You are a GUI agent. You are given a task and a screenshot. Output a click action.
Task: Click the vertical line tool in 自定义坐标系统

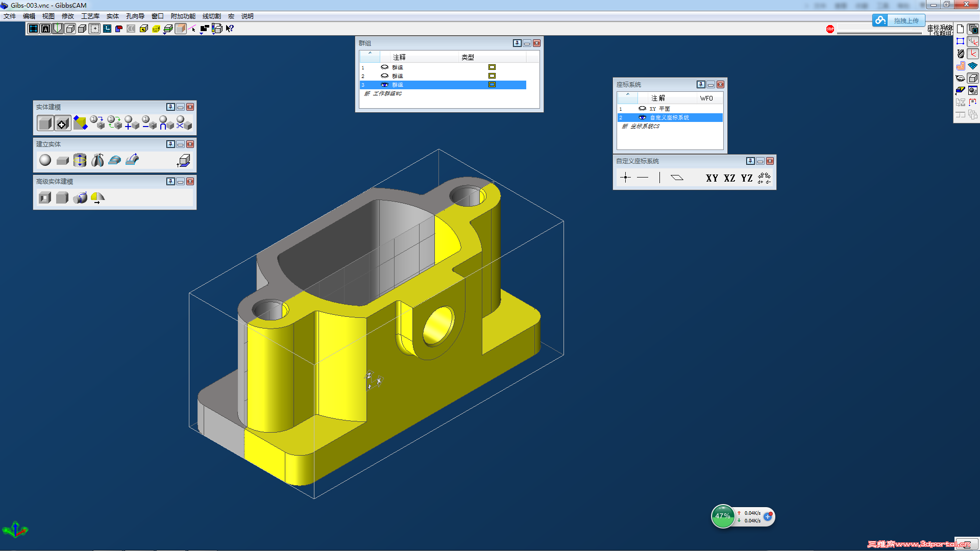pyautogui.click(x=659, y=178)
